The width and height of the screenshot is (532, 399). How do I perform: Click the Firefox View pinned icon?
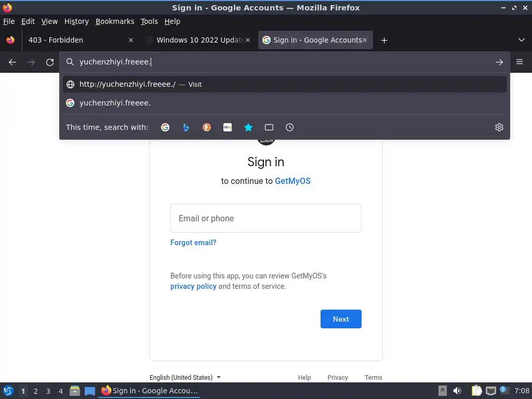click(x=10, y=40)
